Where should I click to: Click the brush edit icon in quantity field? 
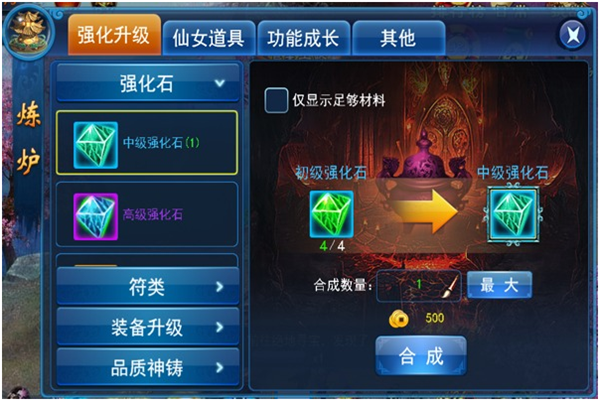(x=450, y=286)
